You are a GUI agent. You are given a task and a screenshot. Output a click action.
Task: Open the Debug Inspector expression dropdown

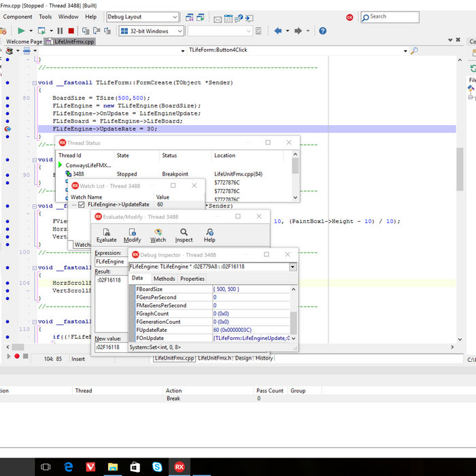click(292, 267)
